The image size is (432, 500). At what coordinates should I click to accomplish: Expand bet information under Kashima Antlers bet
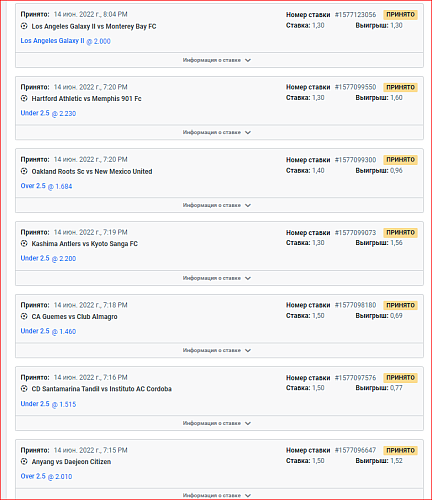[x=219, y=278]
